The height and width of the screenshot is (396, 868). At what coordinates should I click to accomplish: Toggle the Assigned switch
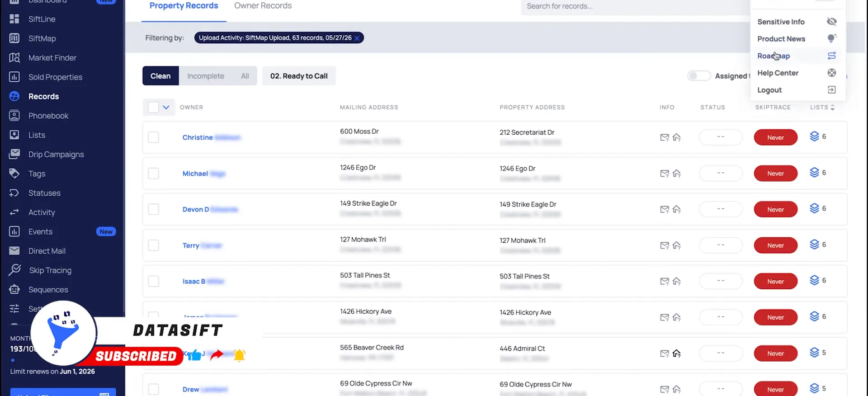[699, 76]
